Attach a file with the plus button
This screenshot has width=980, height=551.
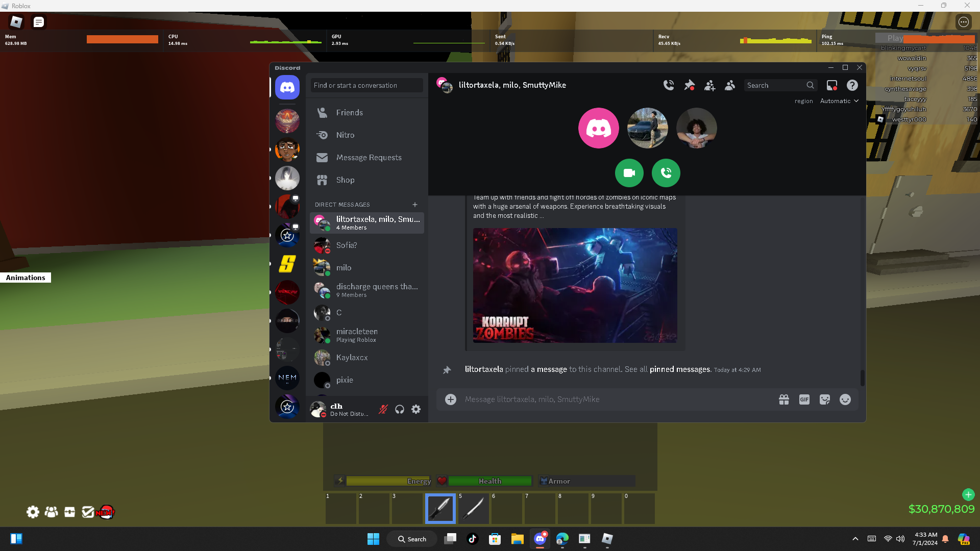tap(451, 399)
